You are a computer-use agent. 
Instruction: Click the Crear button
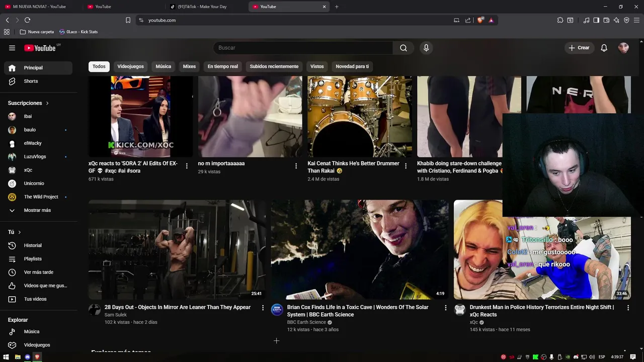click(x=579, y=48)
